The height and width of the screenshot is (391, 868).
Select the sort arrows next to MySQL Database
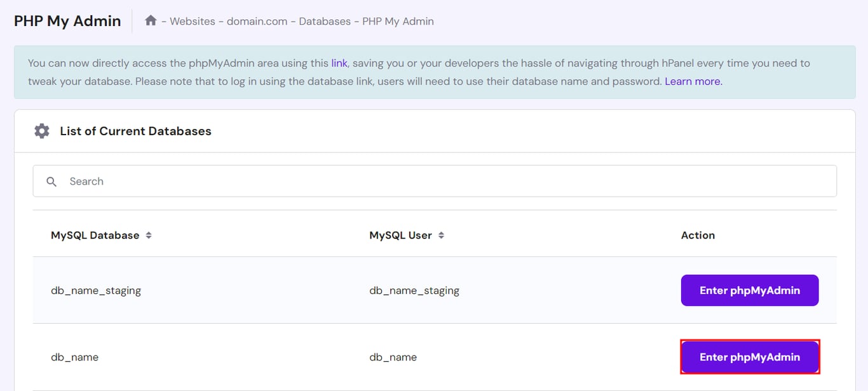point(147,235)
